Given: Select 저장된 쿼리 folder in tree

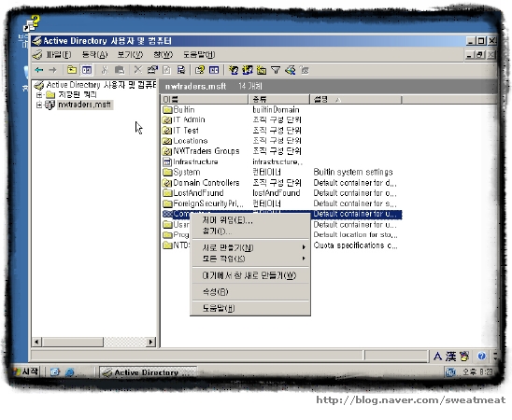Looking at the screenshot, I should pos(77,95).
